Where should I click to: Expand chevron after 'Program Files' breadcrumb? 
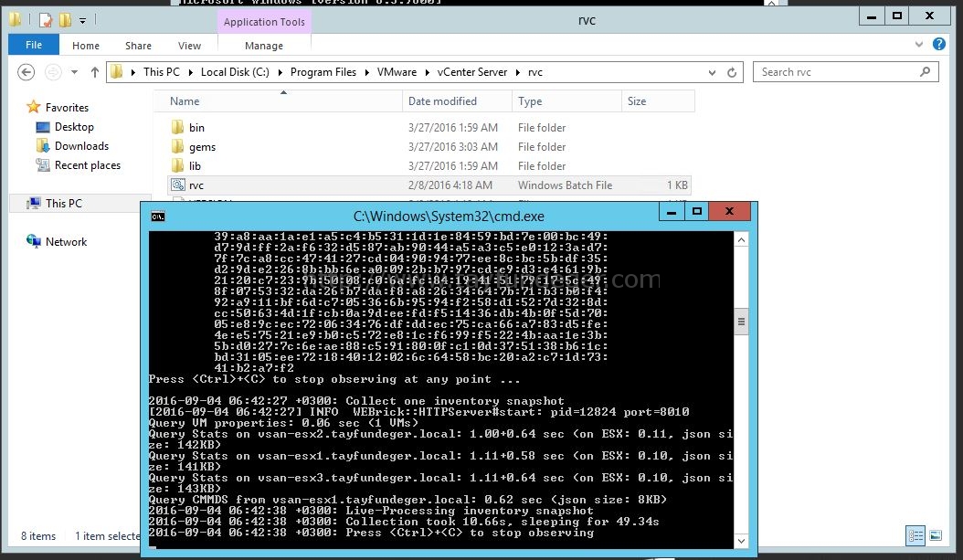[x=366, y=72]
